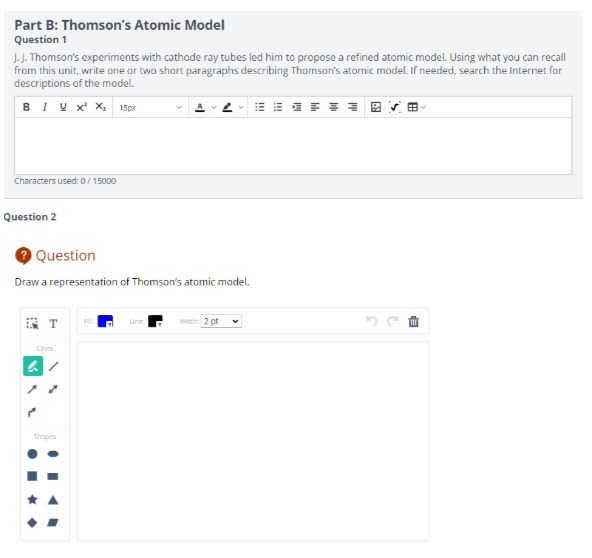The image size is (592, 558).
Task: Apply the text font color
Action: tap(200, 108)
